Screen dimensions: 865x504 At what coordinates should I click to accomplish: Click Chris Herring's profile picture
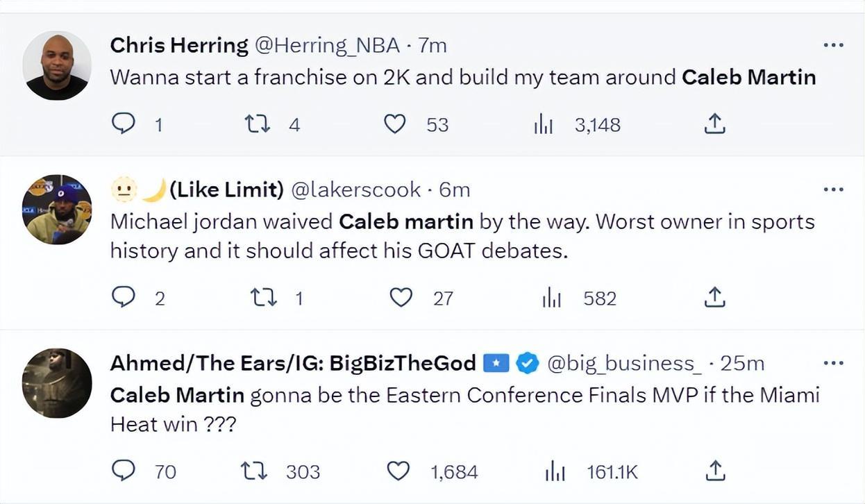click(x=57, y=65)
